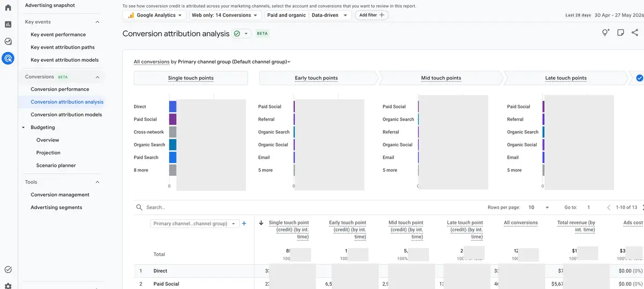644x289 pixels.
Task: Open Insights lightbulb icon
Action: (x=605, y=33)
